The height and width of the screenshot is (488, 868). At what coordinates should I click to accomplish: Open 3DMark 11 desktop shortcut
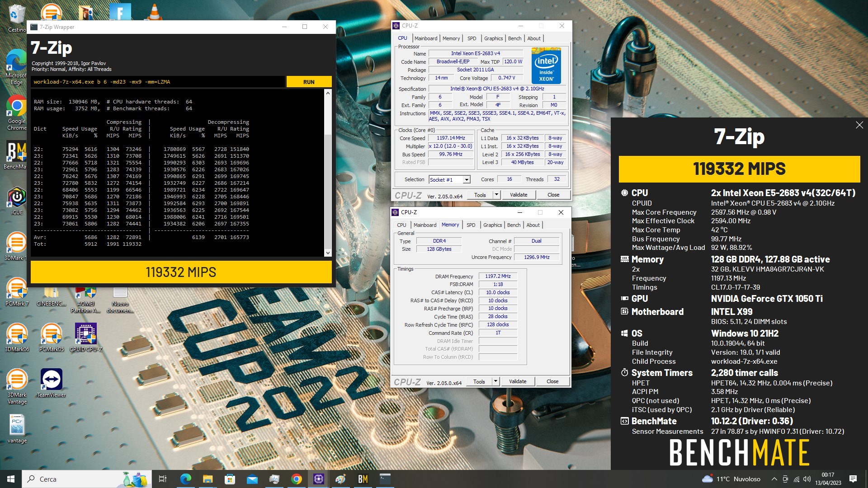[16, 247]
